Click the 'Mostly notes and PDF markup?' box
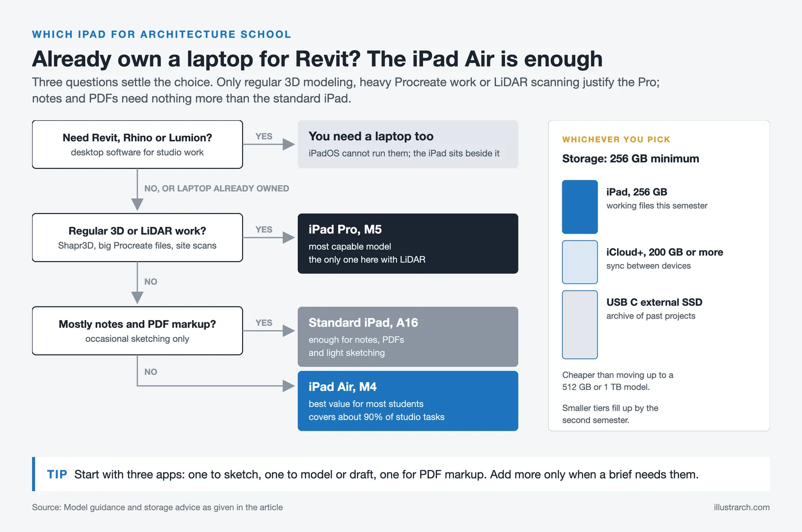This screenshot has height=532, width=802. coord(137,331)
